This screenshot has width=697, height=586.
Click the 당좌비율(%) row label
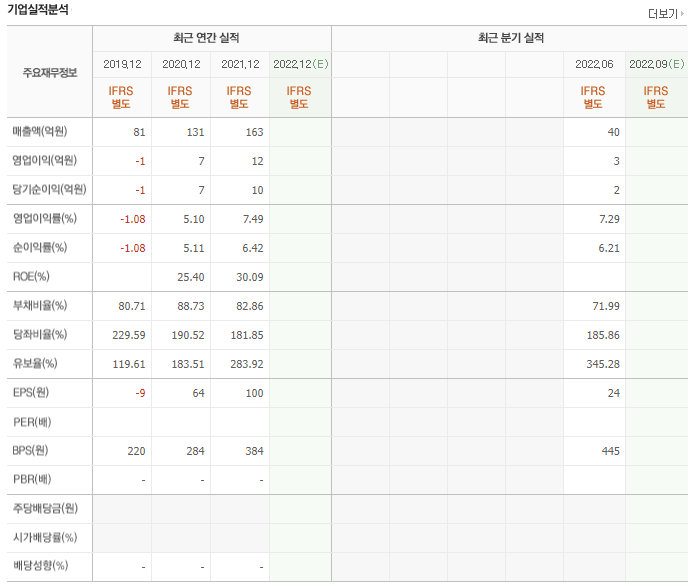coord(40,334)
